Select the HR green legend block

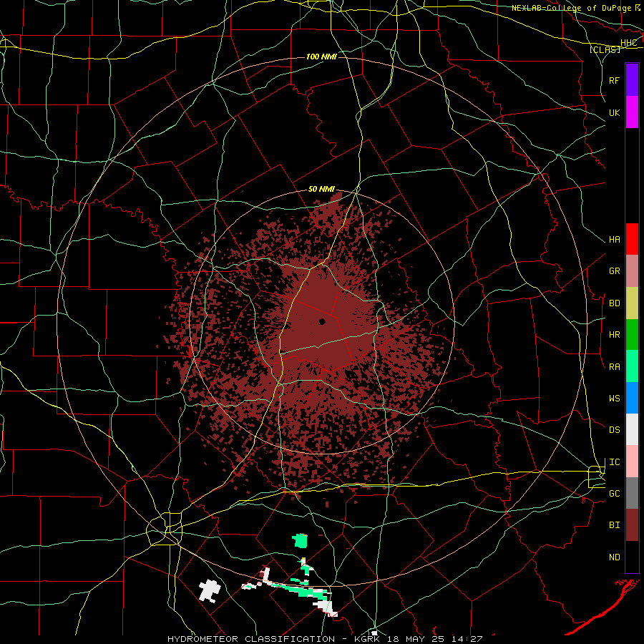(x=632, y=335)
